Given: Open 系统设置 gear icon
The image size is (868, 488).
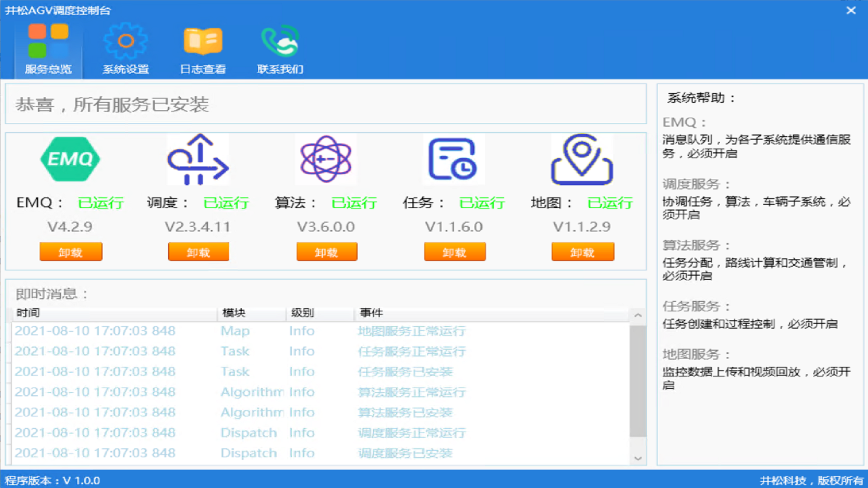Looking at the screenshot, I should pyautogui.click(x=126, y=49).
